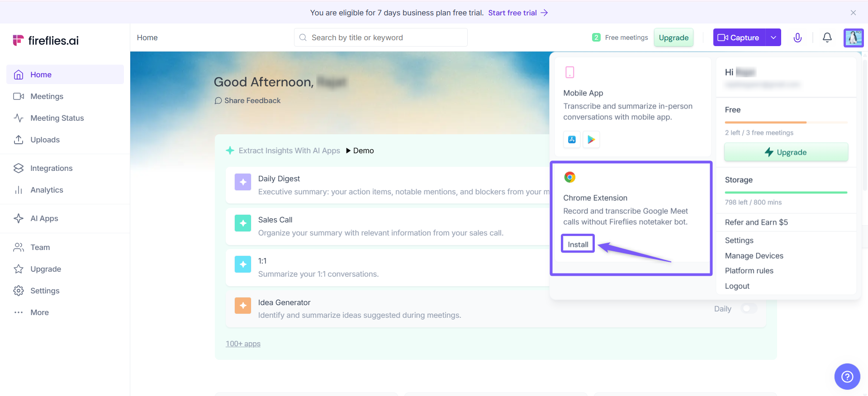Click the Storage usage progress bar
Screen dimensions: 868x396
(786, 193)
